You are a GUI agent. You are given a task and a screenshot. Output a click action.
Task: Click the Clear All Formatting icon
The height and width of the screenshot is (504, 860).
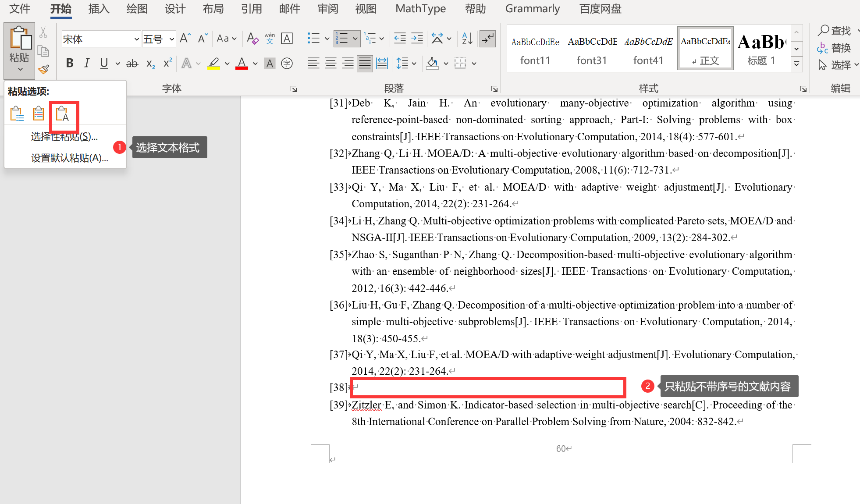(x=252, y=39)
